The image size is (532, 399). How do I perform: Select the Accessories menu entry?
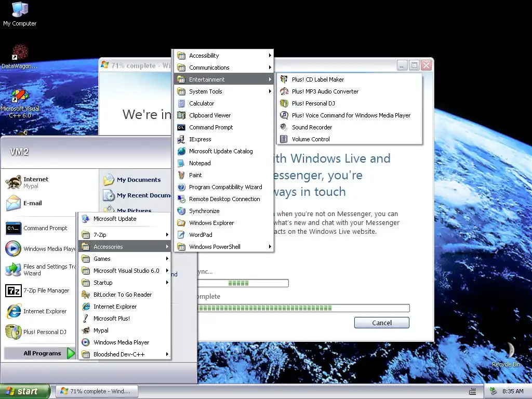[125, 247]
